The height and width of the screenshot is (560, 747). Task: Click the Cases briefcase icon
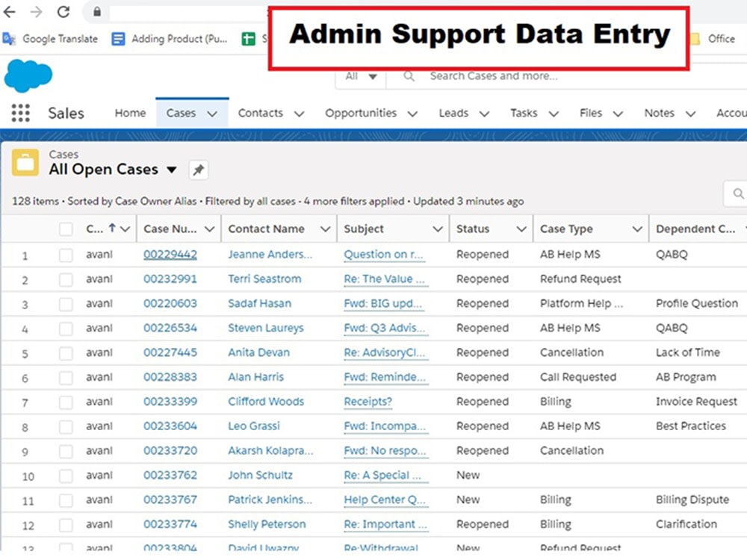[25, 162]
